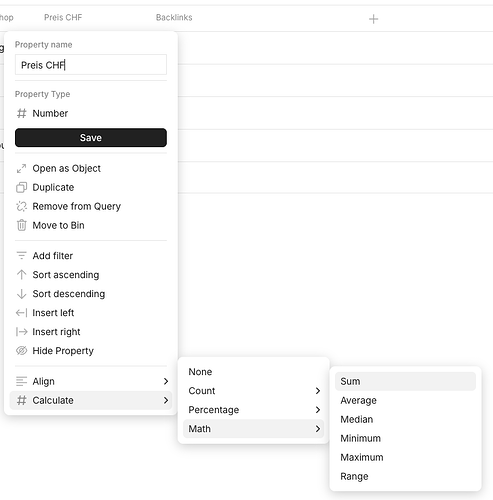Click the Sort descending arrow icon

pos(21,294)
